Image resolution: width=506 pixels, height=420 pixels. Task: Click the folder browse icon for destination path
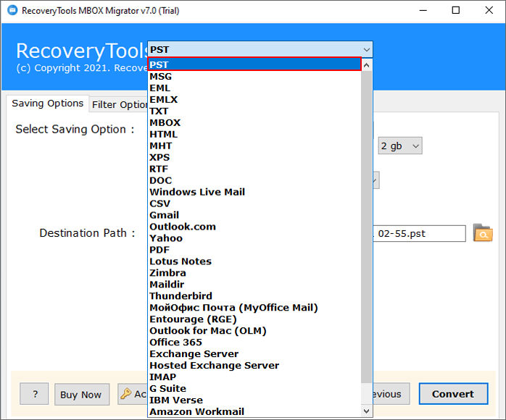[483, 233]
